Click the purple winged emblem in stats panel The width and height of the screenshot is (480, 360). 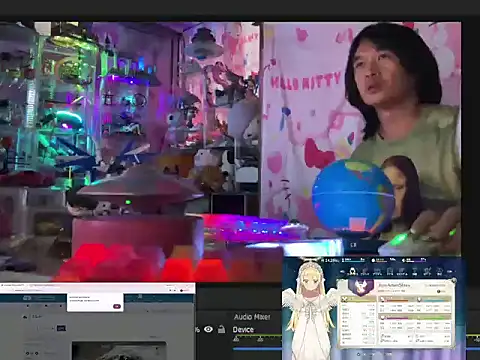[x=361, y=287]
